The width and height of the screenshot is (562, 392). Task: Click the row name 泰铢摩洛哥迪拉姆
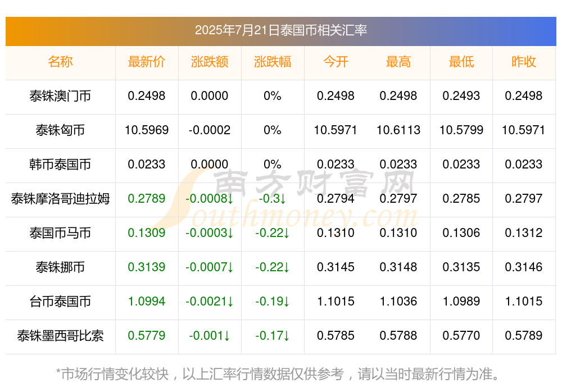click(60, 198)
